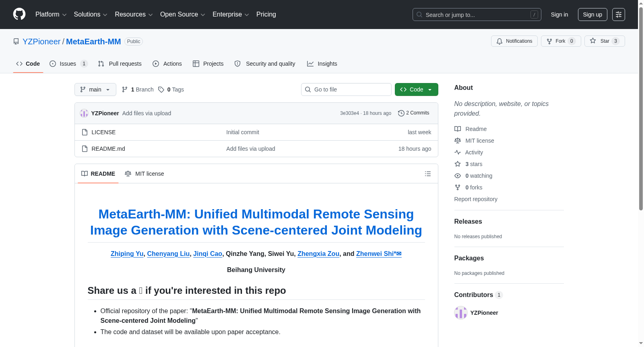
Task: Open author link Zhiping Yu
Action: coord(127,253)
